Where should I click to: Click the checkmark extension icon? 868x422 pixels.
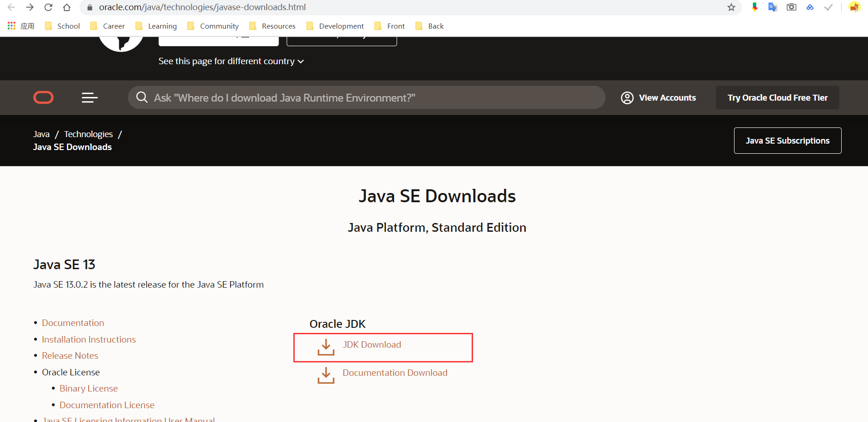828,7
